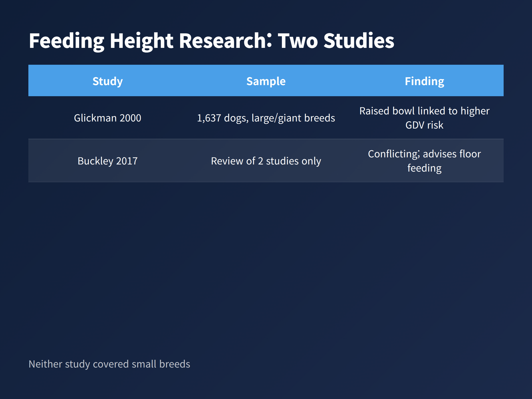Click 'Two Studies' in the slide title
The image size is (532, 399).
[336, 41]
